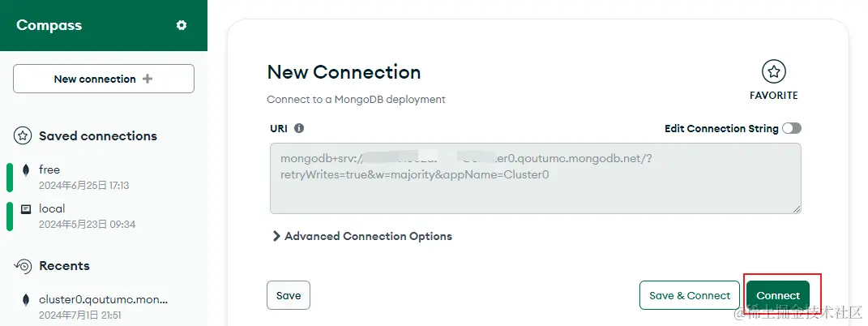Expand Advanced Connection Options chevron
868x326 pixels.
coord(276,236)
